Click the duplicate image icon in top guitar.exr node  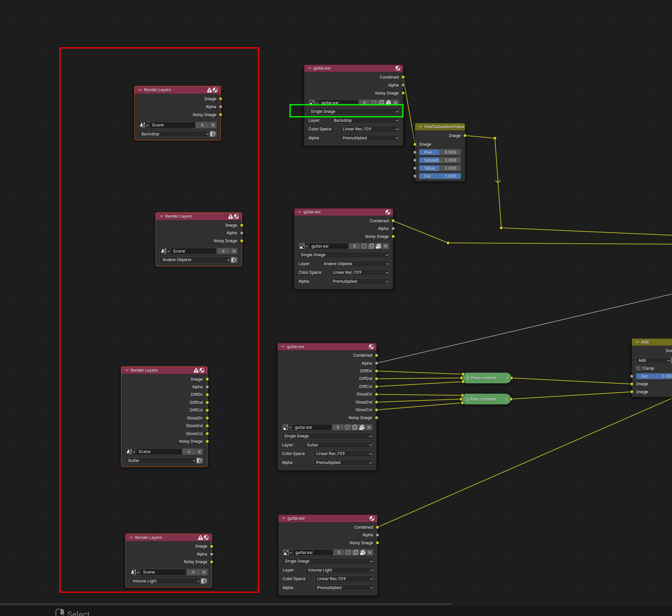[x=381, y=102]
